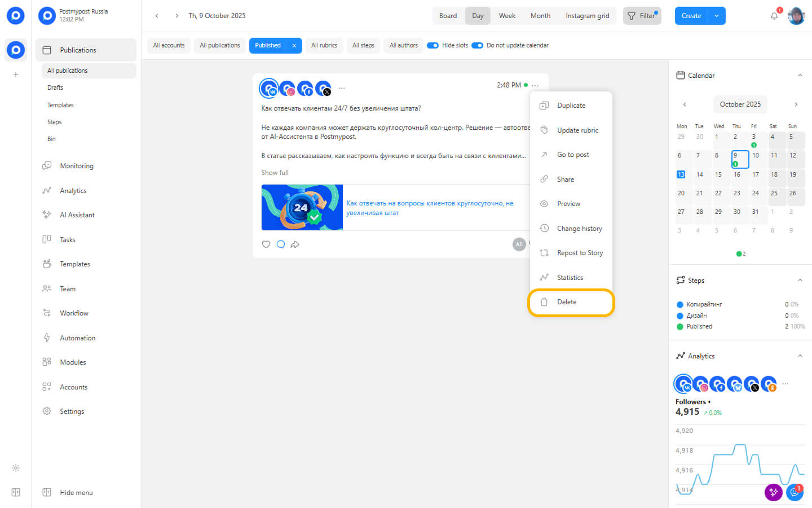Collapse the Steps panel

800,281
